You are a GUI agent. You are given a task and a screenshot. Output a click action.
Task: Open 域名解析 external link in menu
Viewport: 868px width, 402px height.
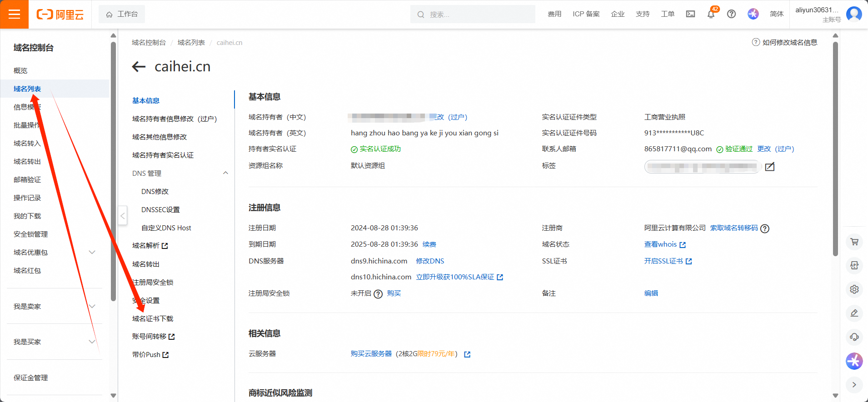[150, 246]
